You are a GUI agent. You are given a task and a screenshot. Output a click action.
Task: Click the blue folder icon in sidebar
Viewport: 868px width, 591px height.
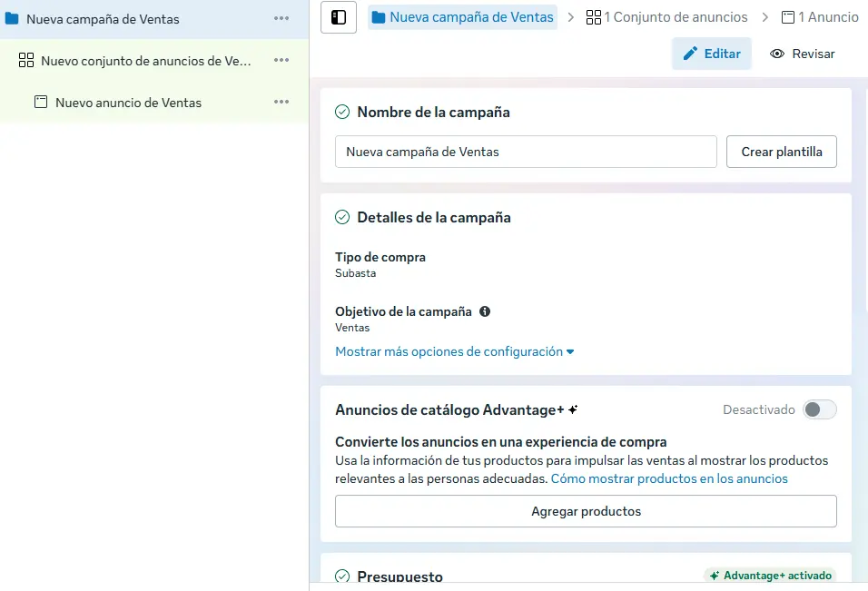pos(12,19)
